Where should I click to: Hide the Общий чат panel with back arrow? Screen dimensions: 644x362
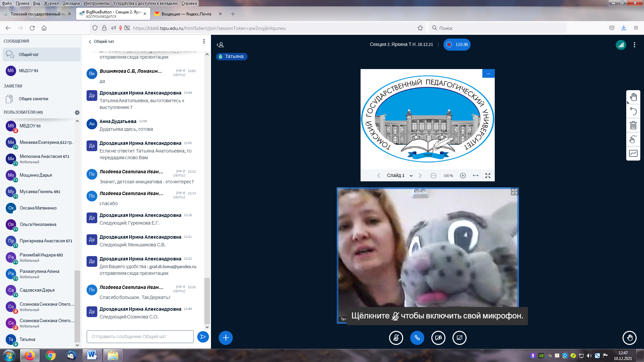pyautogui.click(x=101, y=42)
